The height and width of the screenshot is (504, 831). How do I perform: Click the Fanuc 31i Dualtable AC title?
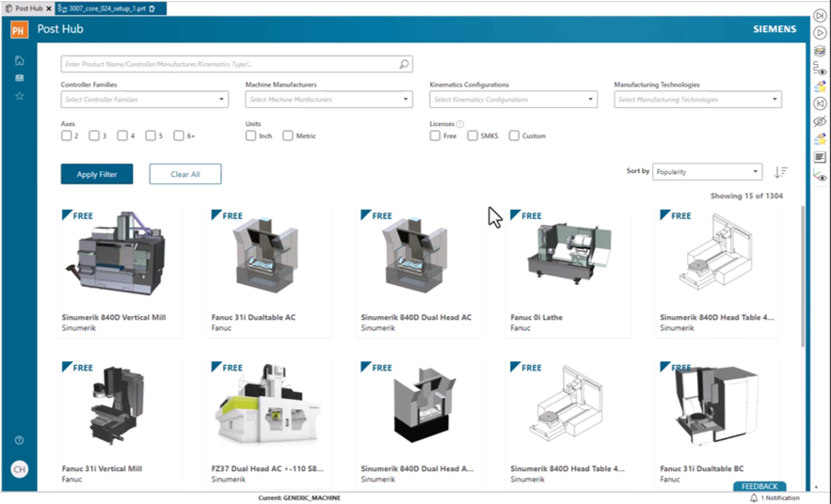[253, 318]
